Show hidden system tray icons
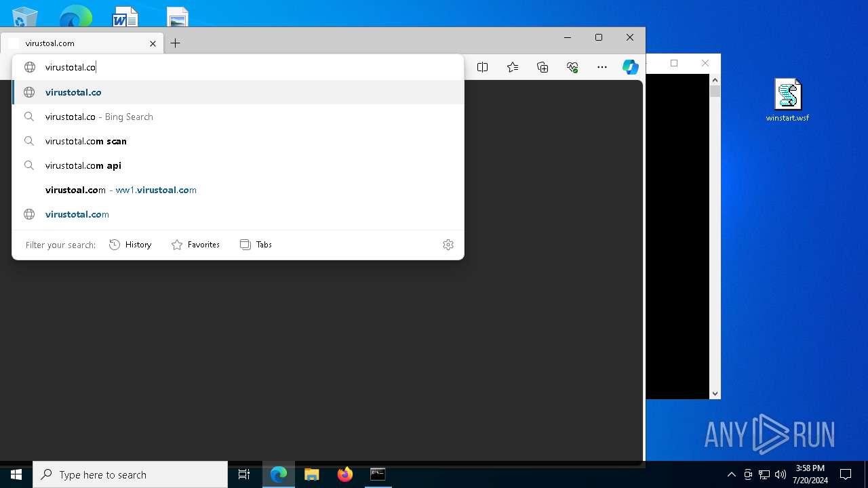This screenshot has height=488, width=868. click(x=731, y=474)
